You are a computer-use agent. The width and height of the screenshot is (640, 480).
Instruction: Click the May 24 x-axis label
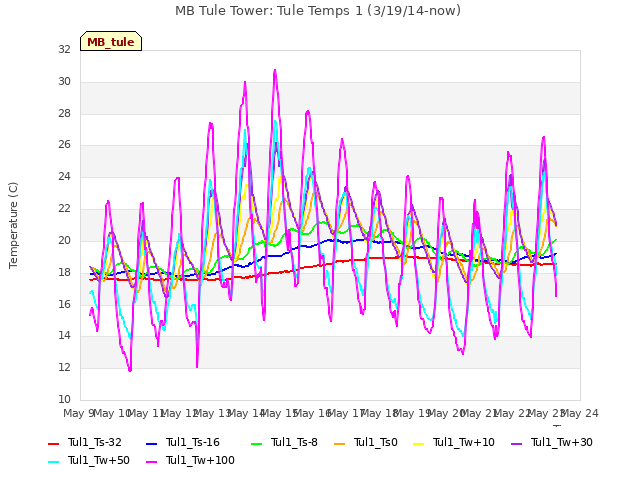pos(580,413)
